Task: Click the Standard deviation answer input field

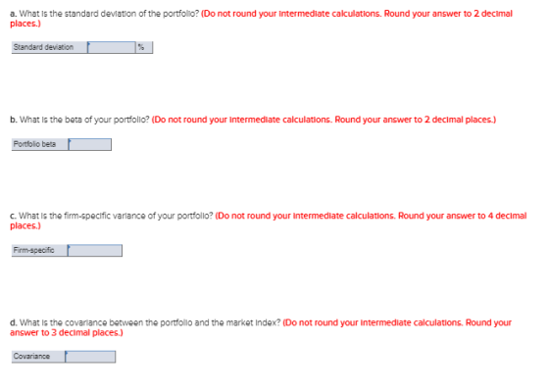Action: pyautogui.click(x=112, y=47)
